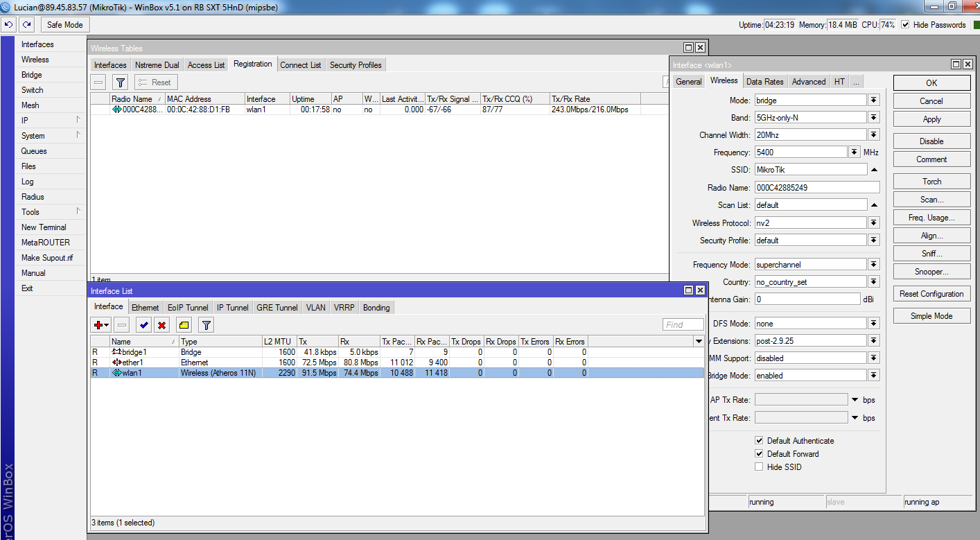Click the Reset Configuration button
The image size is (980, 540).
[931, 294]
